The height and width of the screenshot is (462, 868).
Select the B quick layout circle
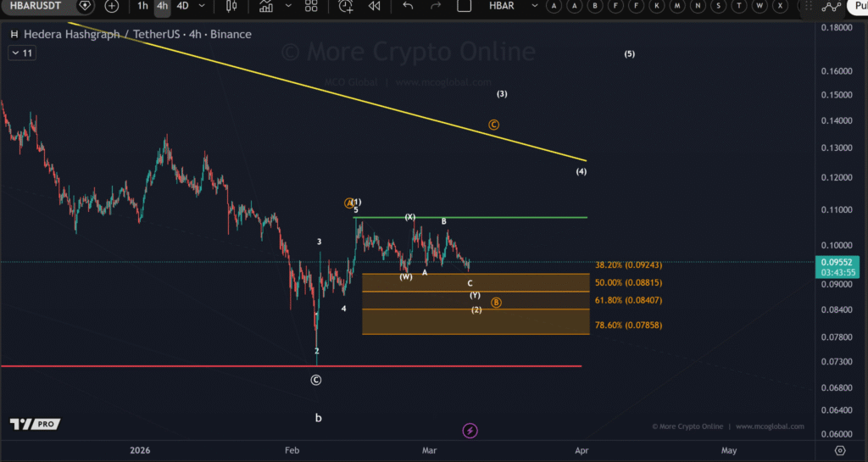(x=595, y=6)
